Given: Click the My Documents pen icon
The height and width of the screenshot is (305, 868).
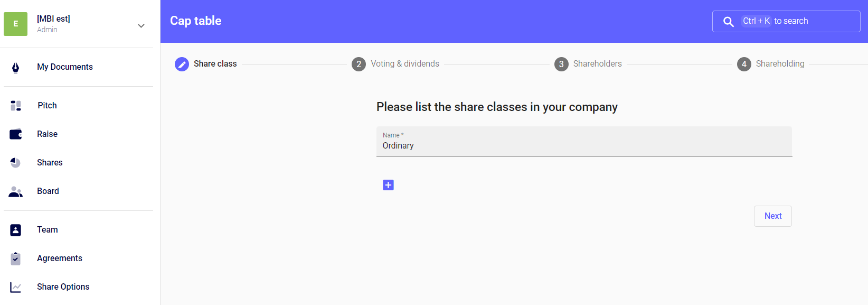Looking at the screenshot, I should click(16, 67).
